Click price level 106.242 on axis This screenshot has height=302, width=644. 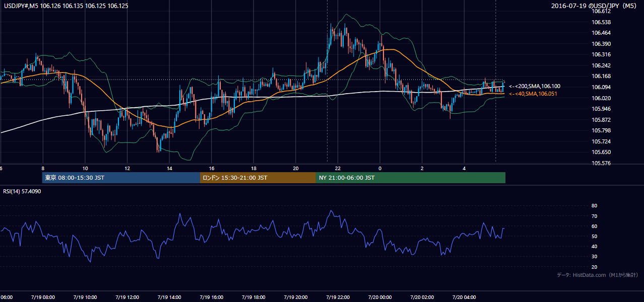tap(601, 65)
